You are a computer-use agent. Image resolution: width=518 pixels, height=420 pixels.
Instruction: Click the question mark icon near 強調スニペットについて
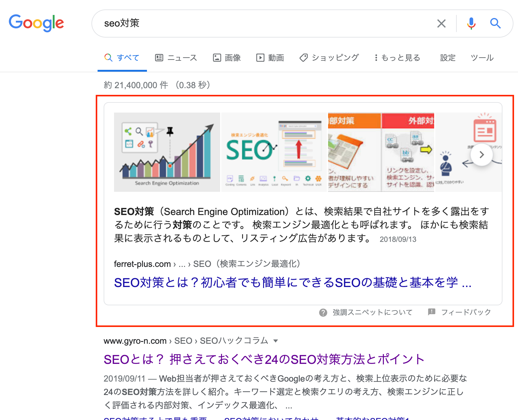click(323, 312)
